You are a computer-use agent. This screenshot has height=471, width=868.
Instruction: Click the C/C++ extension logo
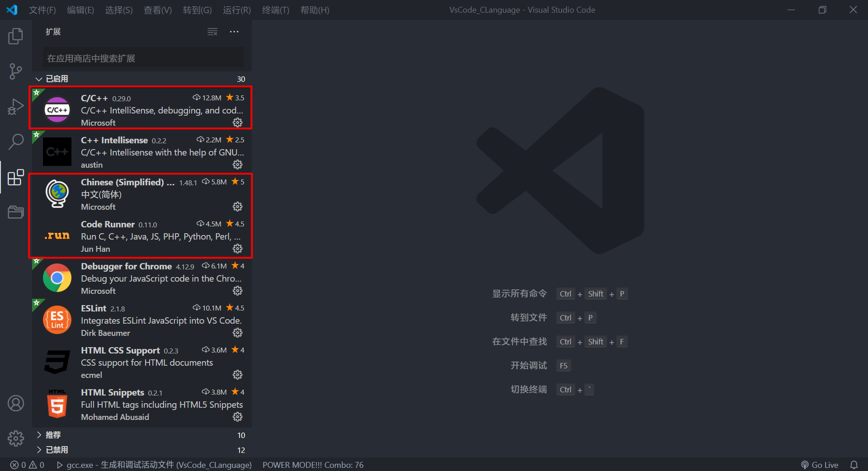(x=57, y=110)
